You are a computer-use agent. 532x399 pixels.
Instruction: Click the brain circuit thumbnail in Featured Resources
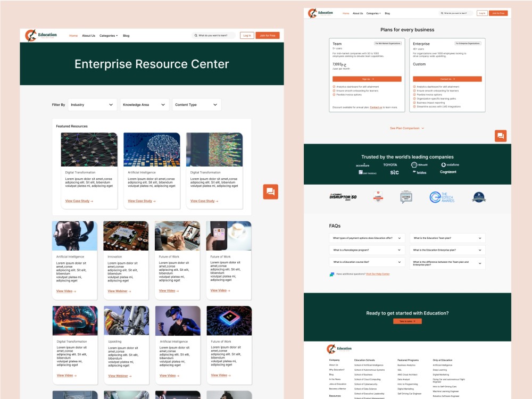(152, 149)
